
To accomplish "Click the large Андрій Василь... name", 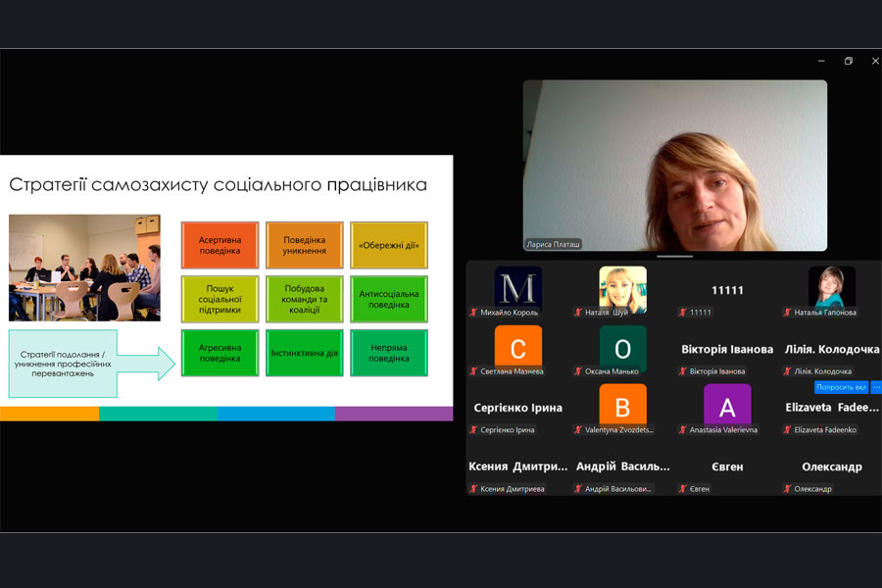I will click(x=622, y=466).
